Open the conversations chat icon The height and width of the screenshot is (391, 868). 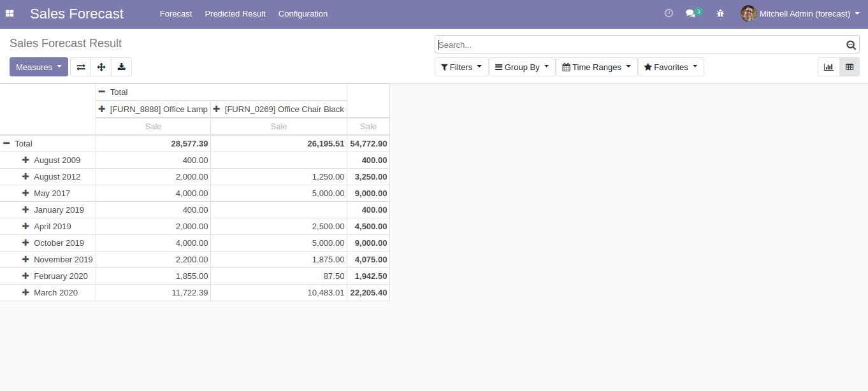click(x=691, y=13)
